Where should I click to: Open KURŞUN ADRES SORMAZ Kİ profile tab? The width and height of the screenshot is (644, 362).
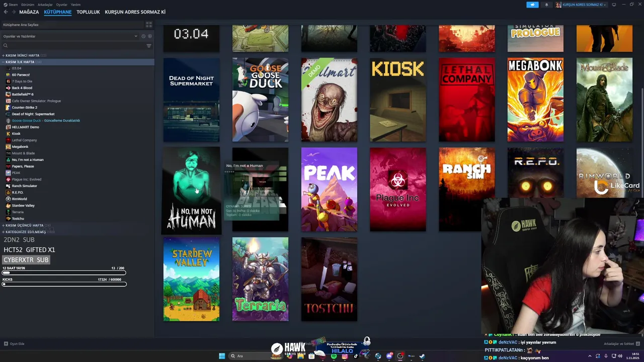pyautogui.click(x=135, y=12)
